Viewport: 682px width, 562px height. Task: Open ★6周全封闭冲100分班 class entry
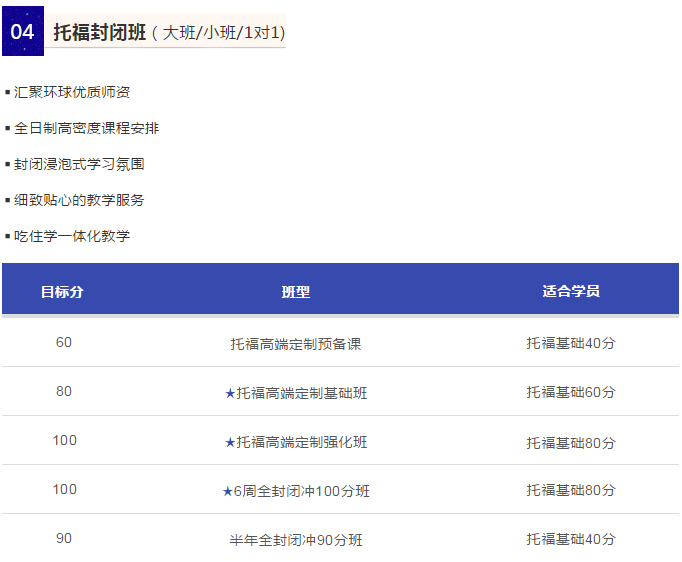point(296,491)
